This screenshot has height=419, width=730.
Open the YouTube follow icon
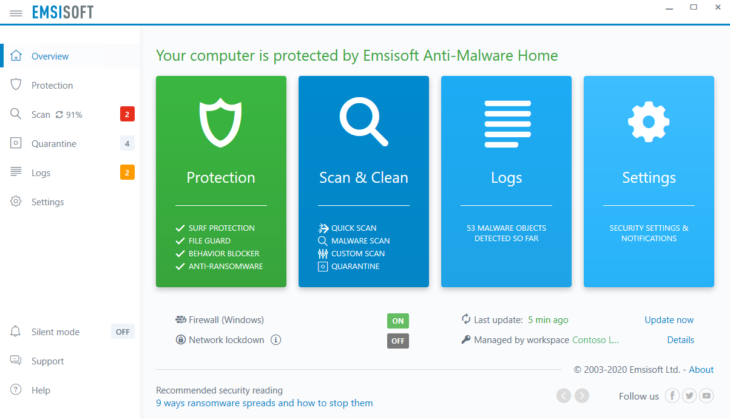click(706, 396)
